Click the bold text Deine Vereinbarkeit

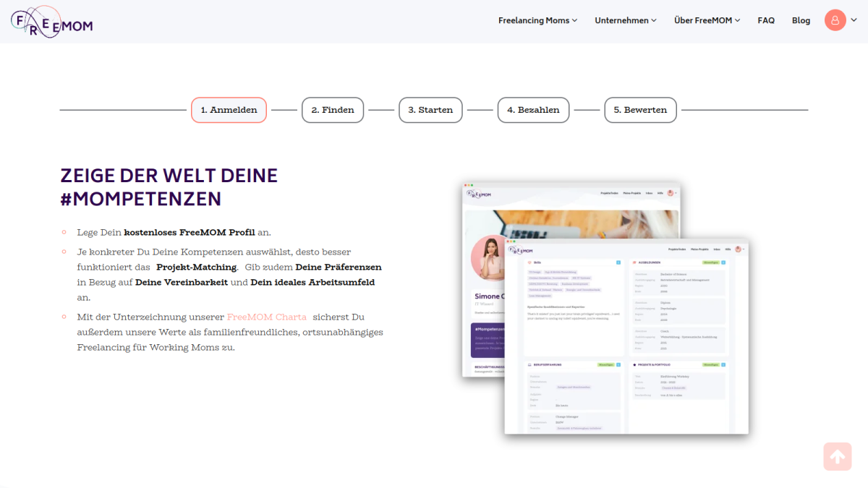[x=182, y=282]
